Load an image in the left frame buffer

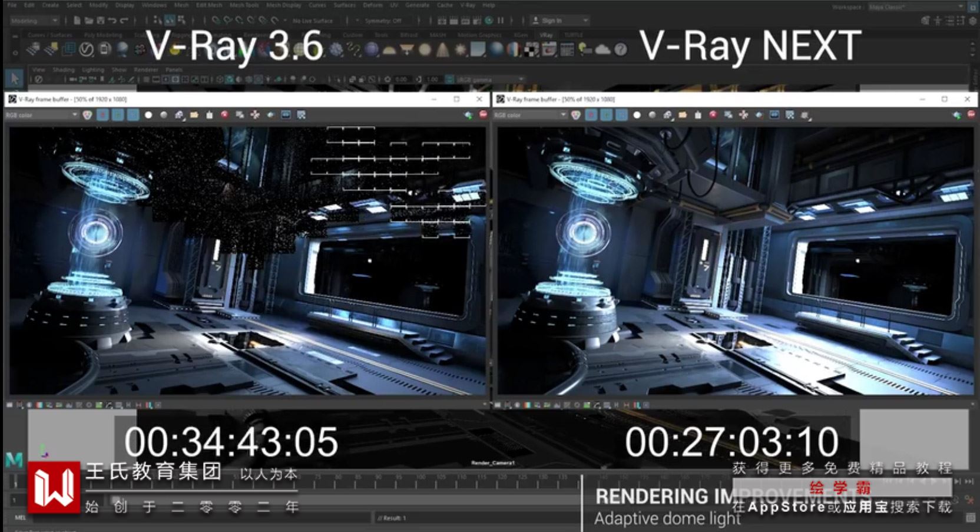point(194,115)
